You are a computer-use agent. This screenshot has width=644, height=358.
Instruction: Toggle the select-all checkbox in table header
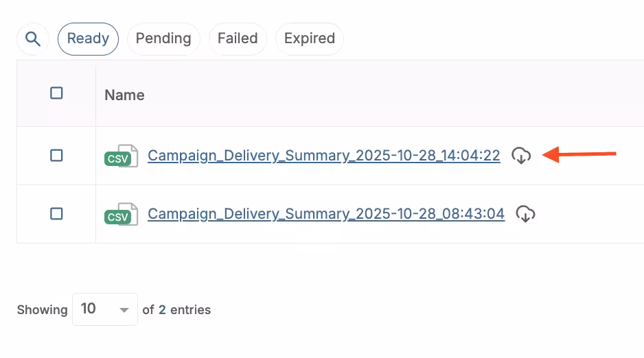pos(57,93)
